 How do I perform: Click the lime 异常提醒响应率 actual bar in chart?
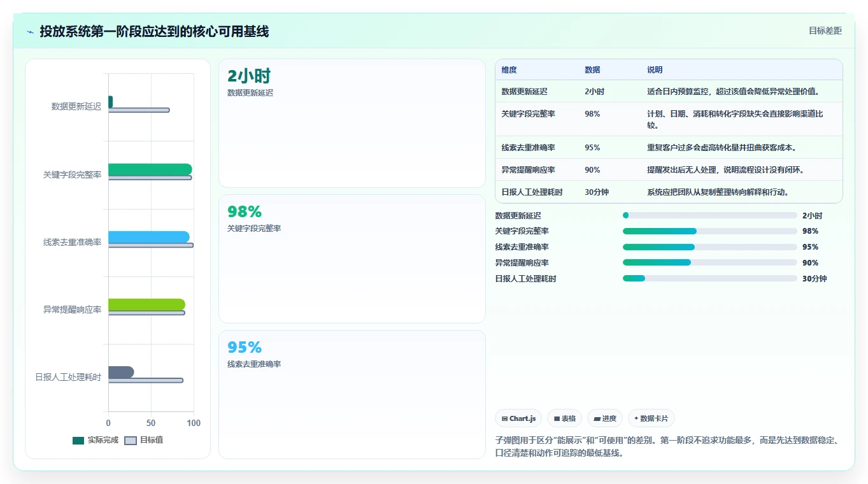click(x=146, y=304)
